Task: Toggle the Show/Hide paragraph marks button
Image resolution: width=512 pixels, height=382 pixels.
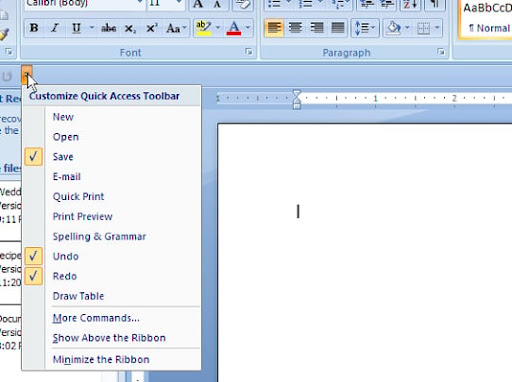Action: point(435,4)
